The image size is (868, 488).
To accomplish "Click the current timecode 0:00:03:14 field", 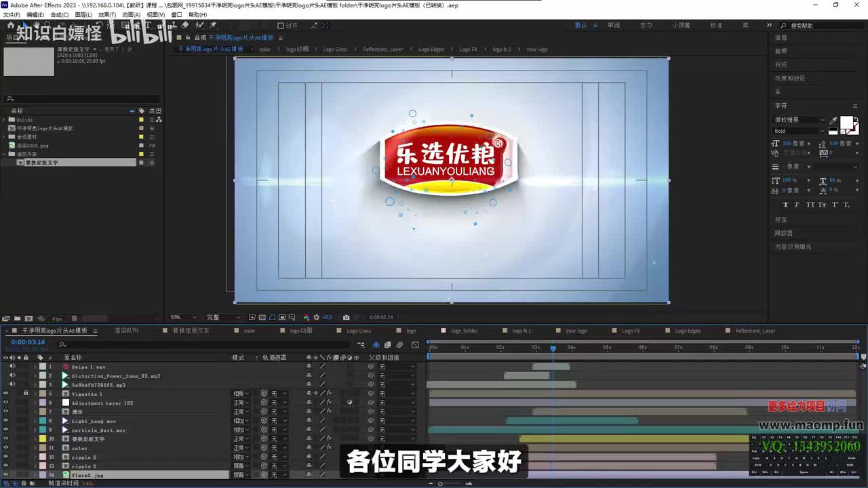I will pyautogui.click(x=28, y=342).
